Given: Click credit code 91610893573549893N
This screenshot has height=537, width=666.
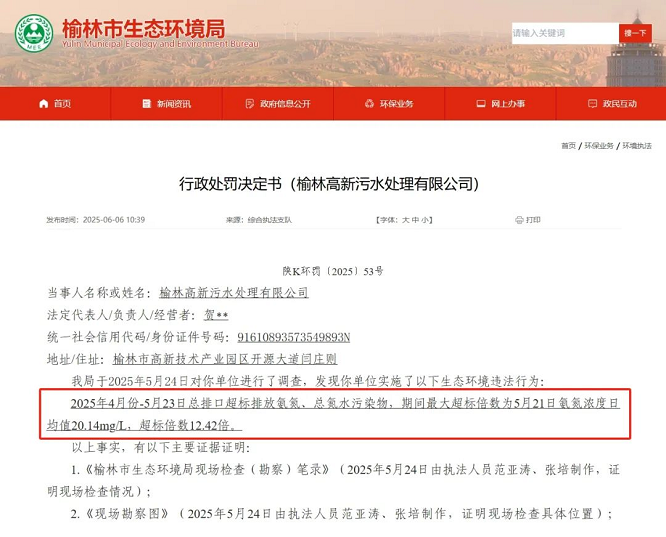Looking at the screenshot, I should point(293,337).
